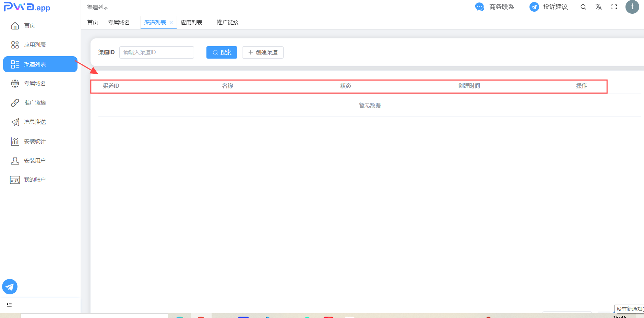Image resolution: width=644 pixels, height=318 pixels.
Task: Close the 渠道列表 tab
Action: coord(171,23)
